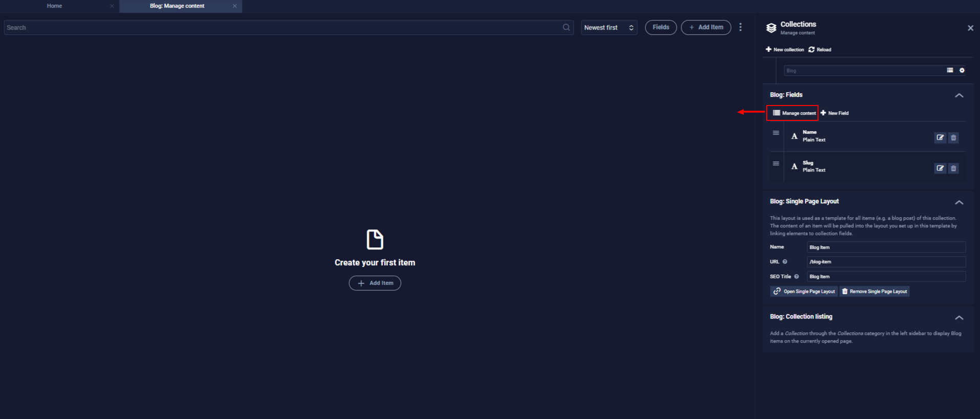Click Add Item under Create your first item
Viewport: 980px width, 419px height.
[375, 283]
